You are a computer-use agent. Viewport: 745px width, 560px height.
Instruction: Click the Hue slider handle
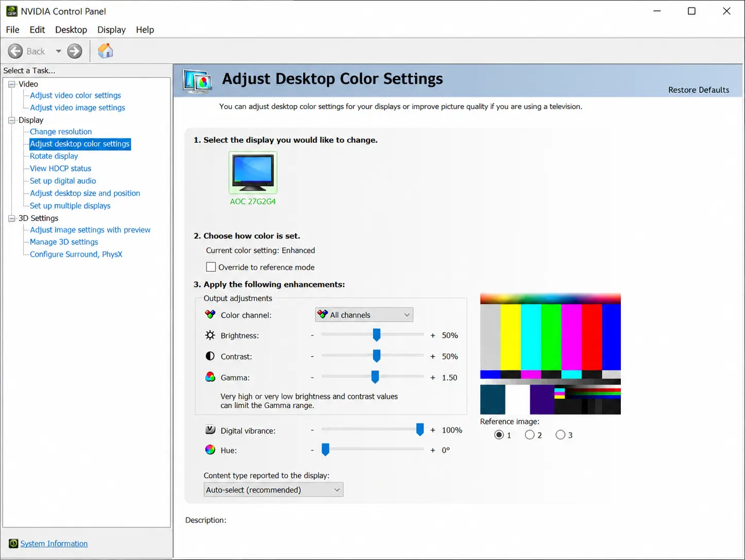(x=326, y=450)
